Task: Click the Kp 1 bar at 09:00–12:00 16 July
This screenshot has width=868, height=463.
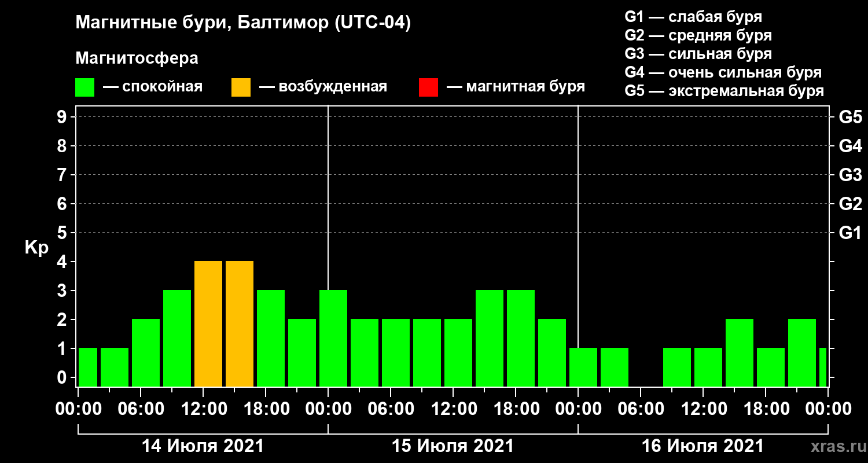Action: [x=677, y=368]
